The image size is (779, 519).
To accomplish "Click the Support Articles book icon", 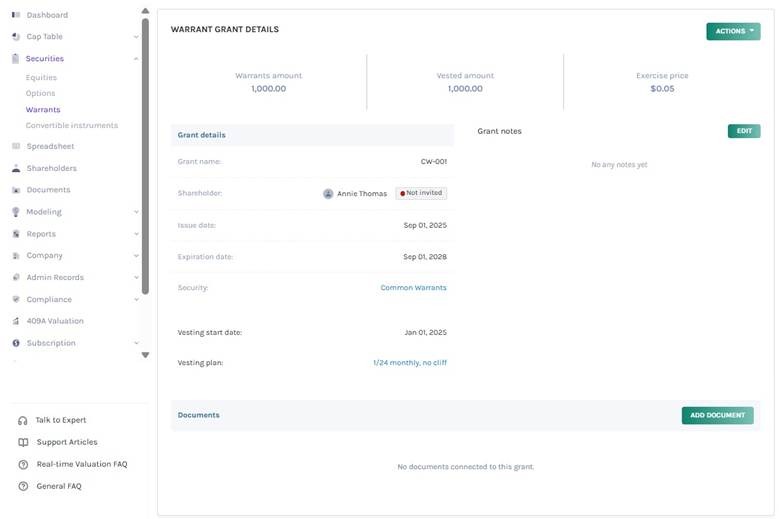I will coord(23,442).
